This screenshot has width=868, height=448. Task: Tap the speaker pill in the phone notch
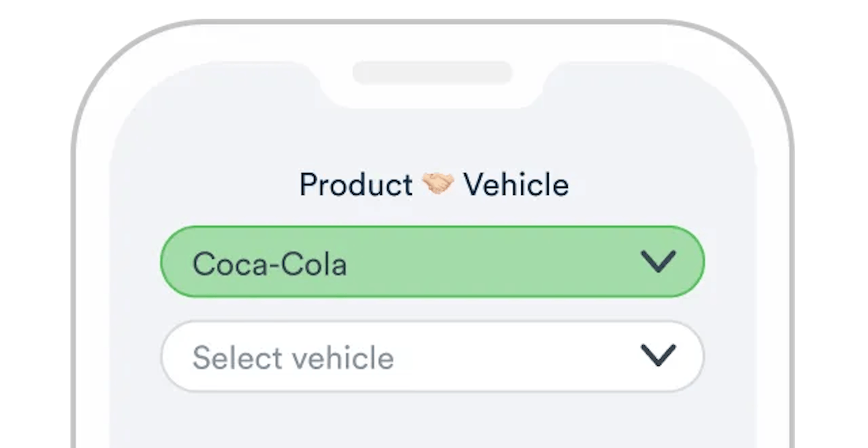pos(432,73)
